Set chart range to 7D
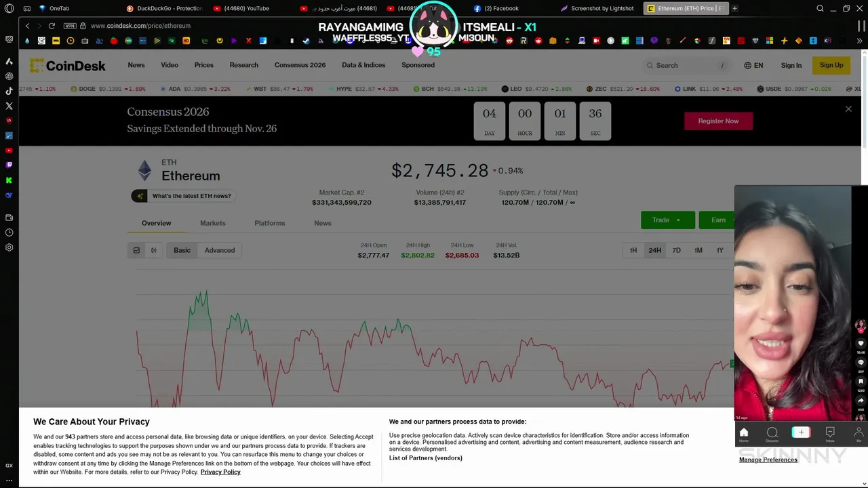This screenshot has height=488, width=868. [x=676, y=250]
